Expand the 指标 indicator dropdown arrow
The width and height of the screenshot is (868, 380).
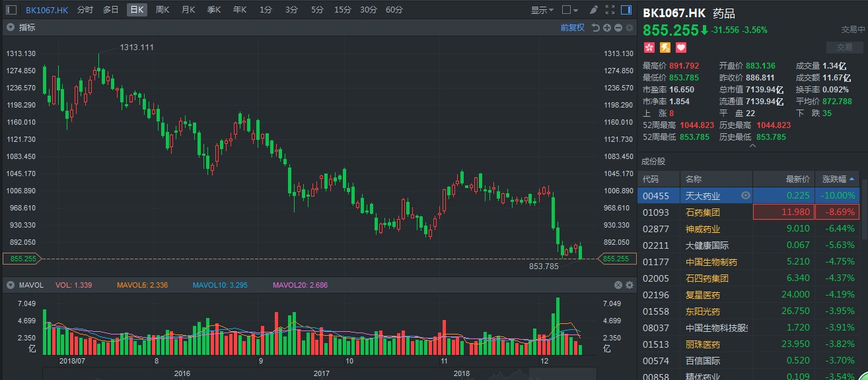tap(11, 28)
